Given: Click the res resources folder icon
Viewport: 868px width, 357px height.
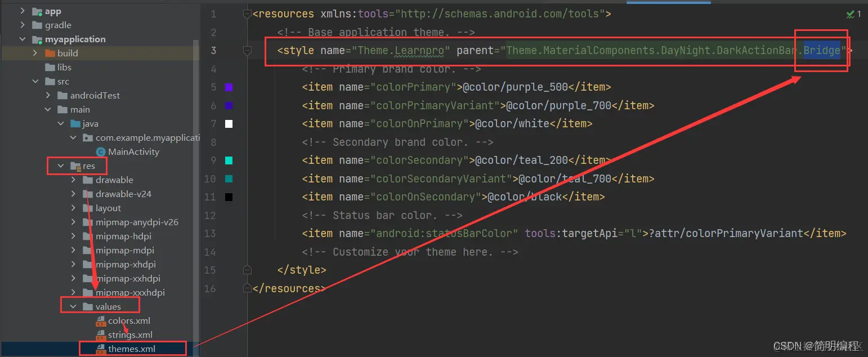Looking at the screenshot, I should pyautogui.click(x=75, y=166).
